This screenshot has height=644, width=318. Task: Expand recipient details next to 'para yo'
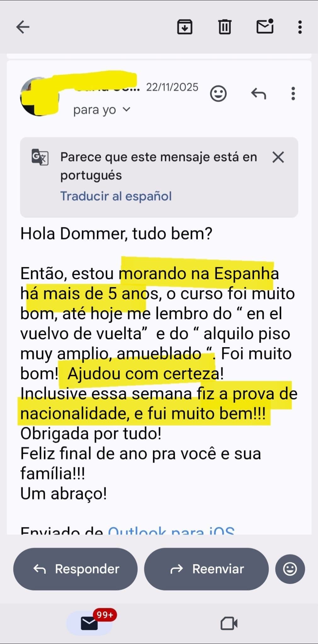pyautogui.click(x=127, y=109)
